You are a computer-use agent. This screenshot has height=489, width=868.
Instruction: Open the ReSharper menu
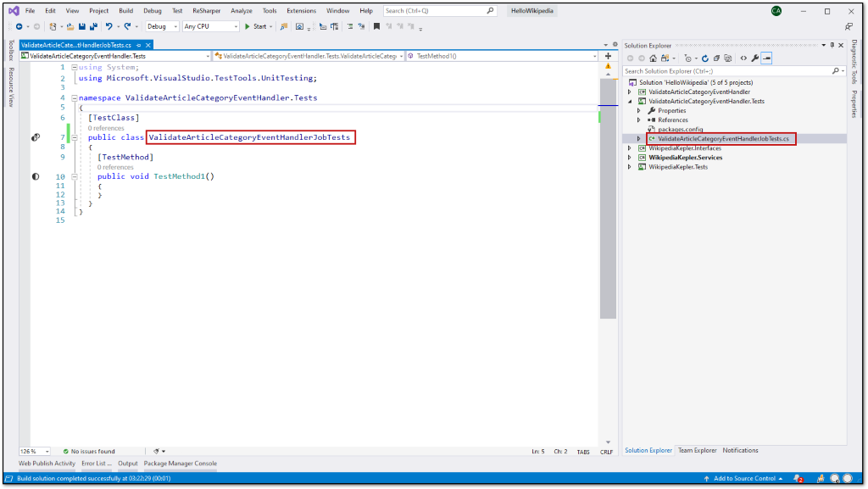207,10
